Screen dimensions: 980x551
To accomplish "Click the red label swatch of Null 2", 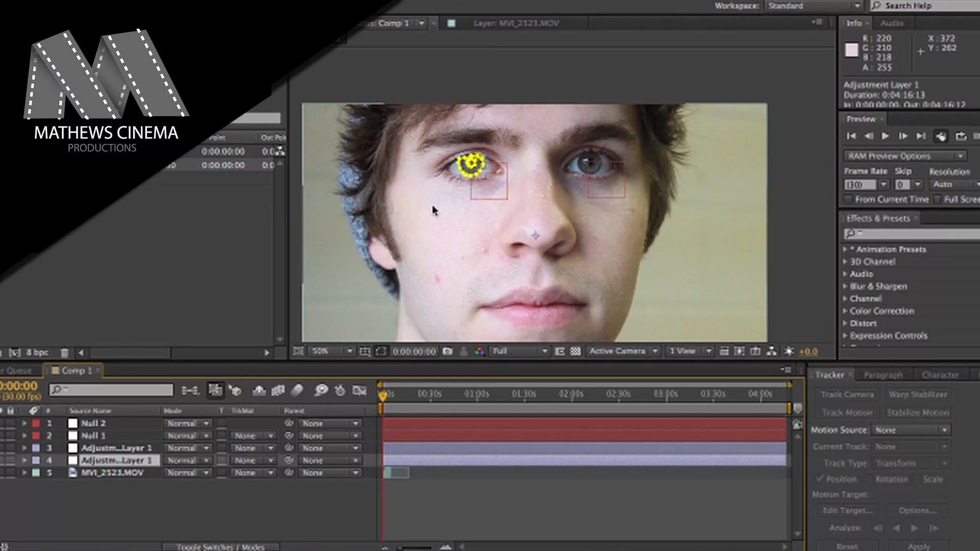I will pos(36,423).
